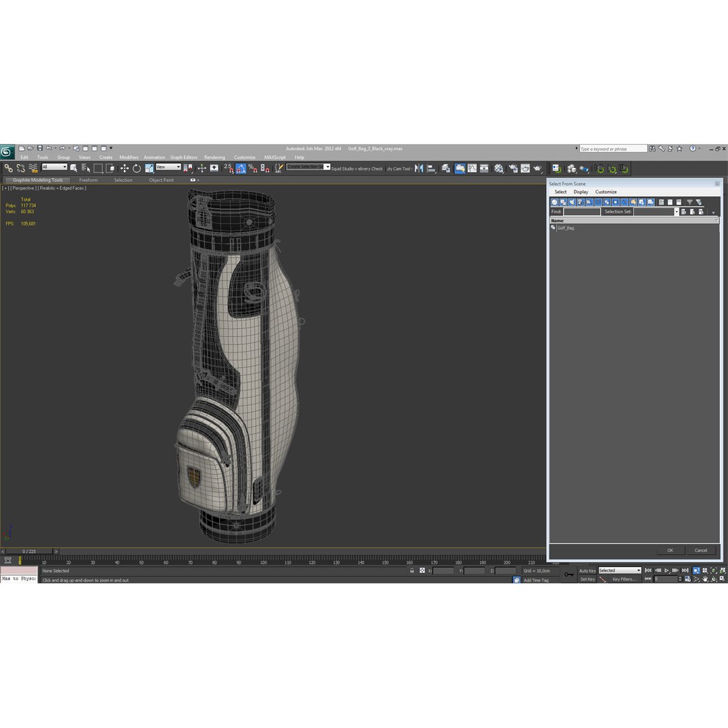Click the Realistic + Edged Faces viewport label
Screen dimensions: 728x728
pyautogui.click(x=62, y=189)
